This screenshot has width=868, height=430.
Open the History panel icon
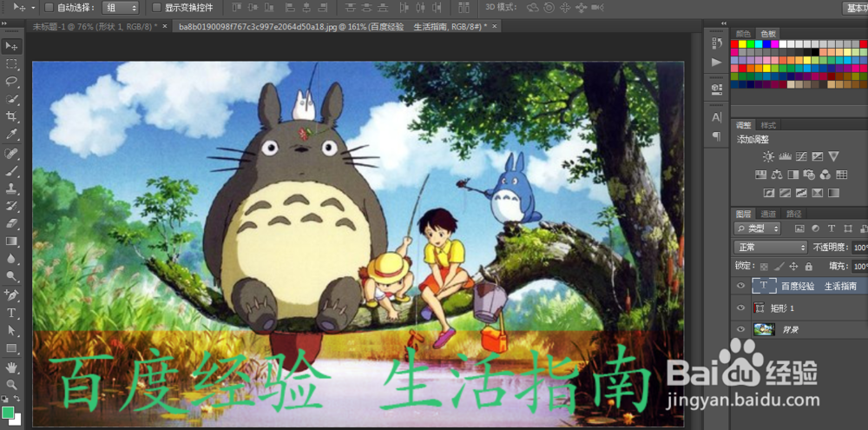[717, 43]
